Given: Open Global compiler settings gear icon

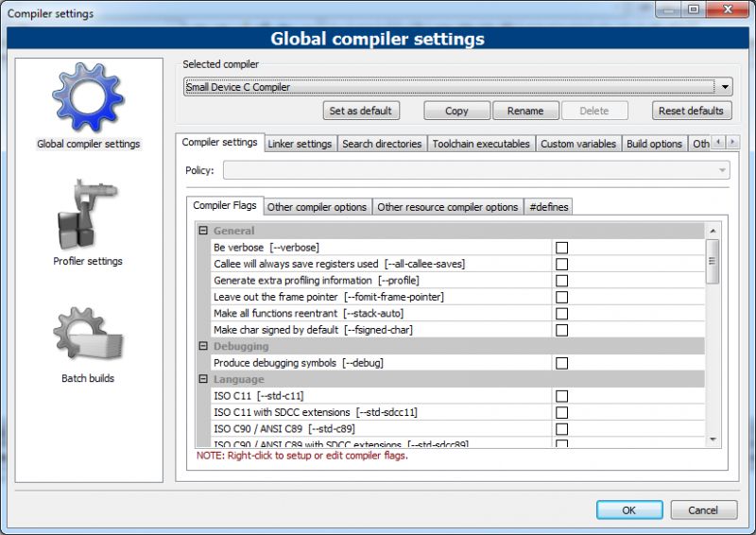Looking at the screenshot, I should click(88, 97).
